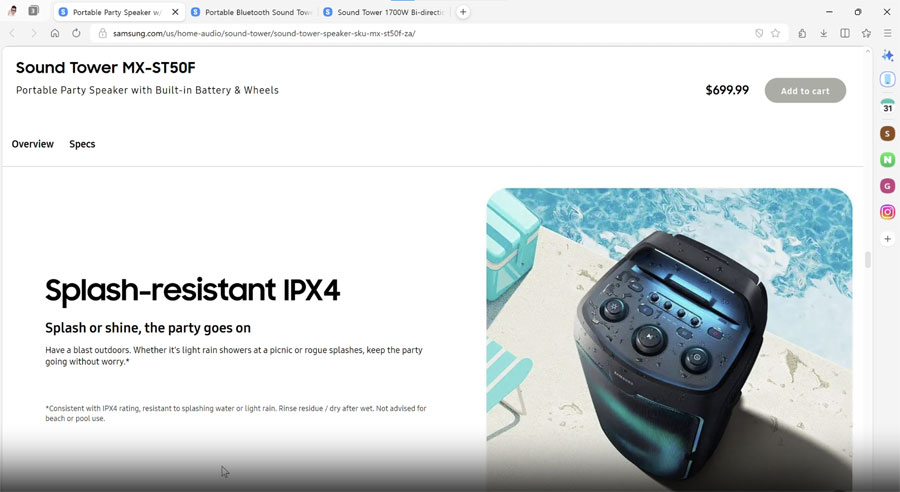Open the browser home page

pyautogui.click(x=55, y=33)
